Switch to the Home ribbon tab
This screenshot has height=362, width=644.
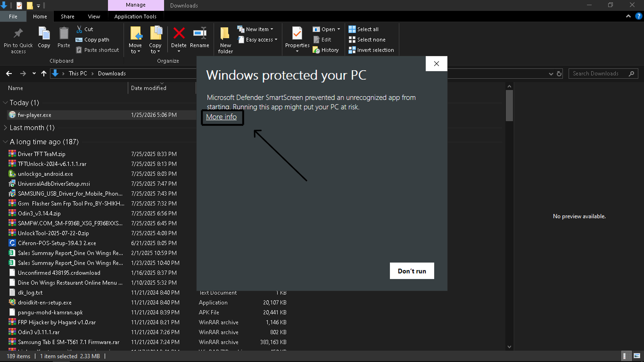click(40, 16)
